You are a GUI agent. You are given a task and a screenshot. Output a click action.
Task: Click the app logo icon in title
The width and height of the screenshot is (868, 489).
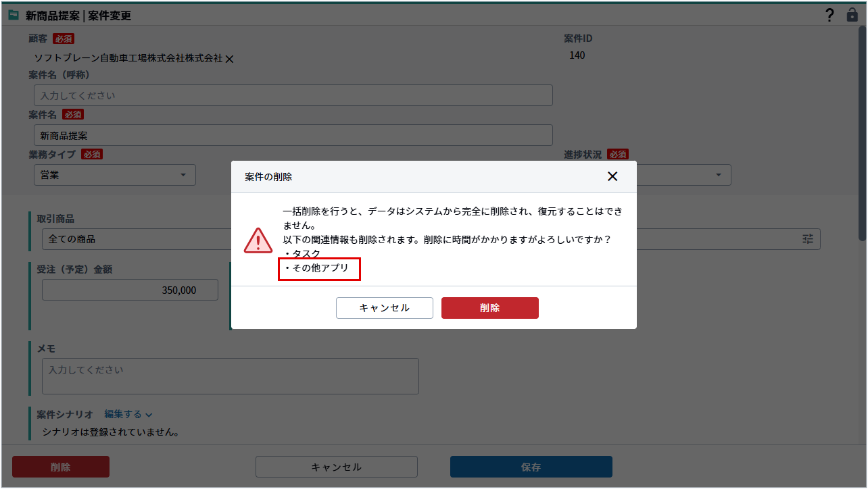point(14,15)
